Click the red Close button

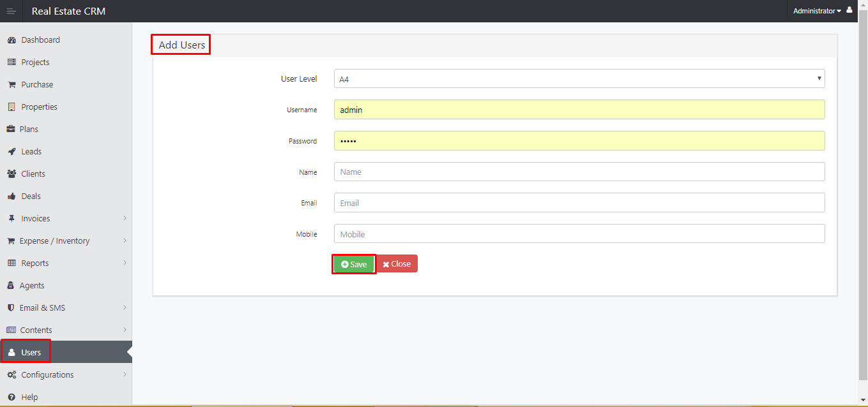[397, 263]
